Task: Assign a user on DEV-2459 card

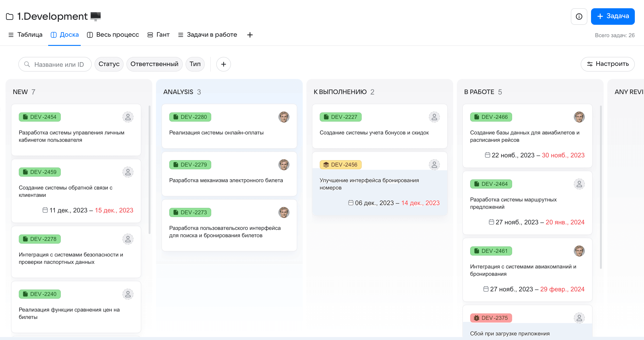Action: 128,172
